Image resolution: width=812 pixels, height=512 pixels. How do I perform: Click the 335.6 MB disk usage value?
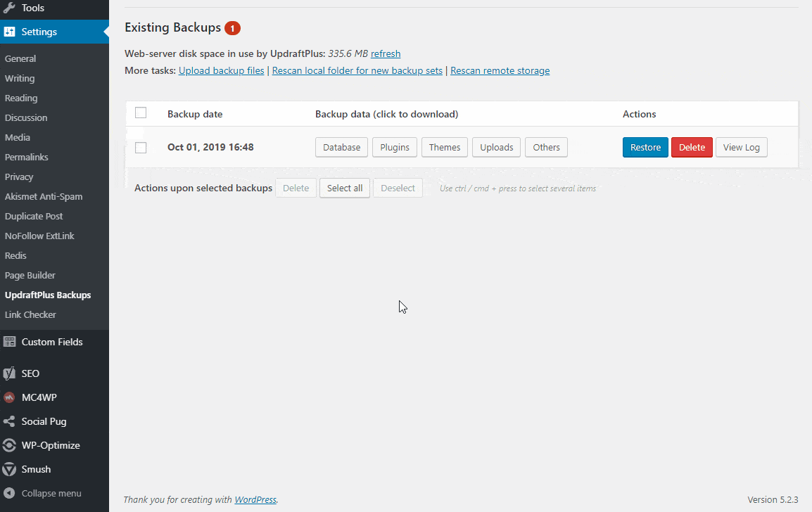coord(348,53)
